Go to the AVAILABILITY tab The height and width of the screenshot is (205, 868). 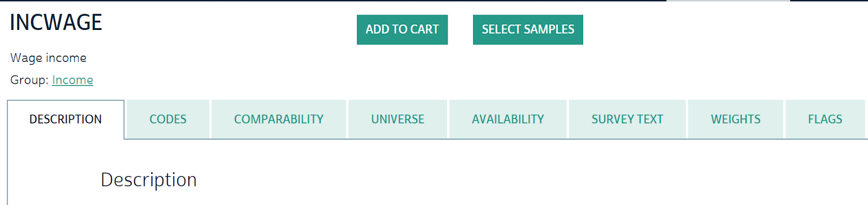pos(508,119)
